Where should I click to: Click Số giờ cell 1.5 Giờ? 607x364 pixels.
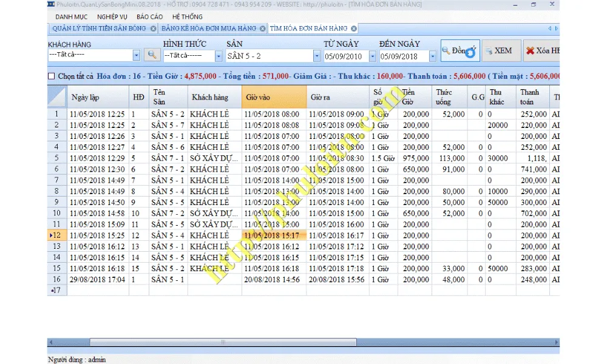[384, 158]
